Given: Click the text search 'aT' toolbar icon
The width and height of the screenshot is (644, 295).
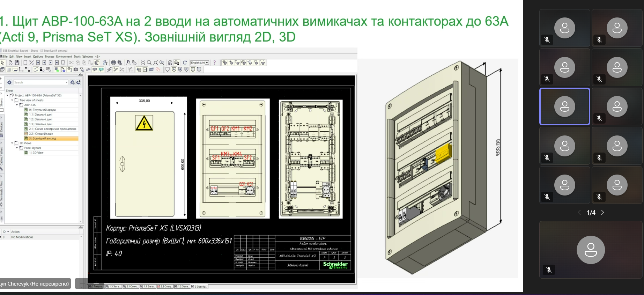Looking at the screenshot, I should coord(105,62).
